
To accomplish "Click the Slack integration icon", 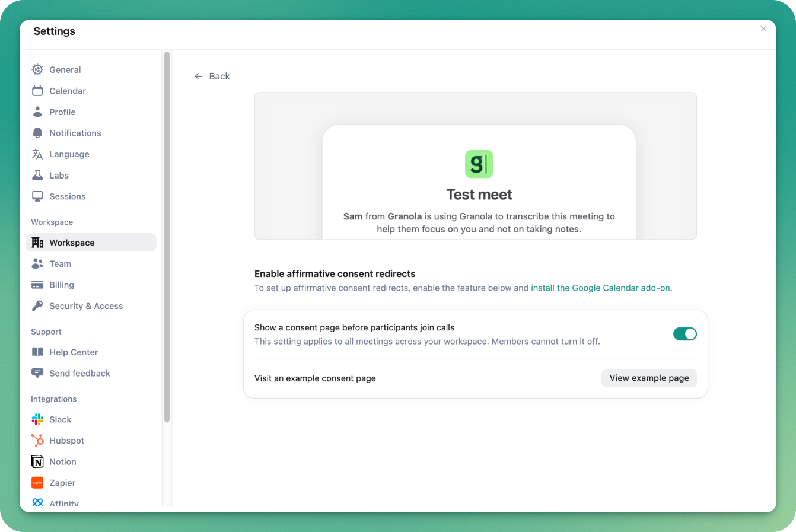I will 37,419.
